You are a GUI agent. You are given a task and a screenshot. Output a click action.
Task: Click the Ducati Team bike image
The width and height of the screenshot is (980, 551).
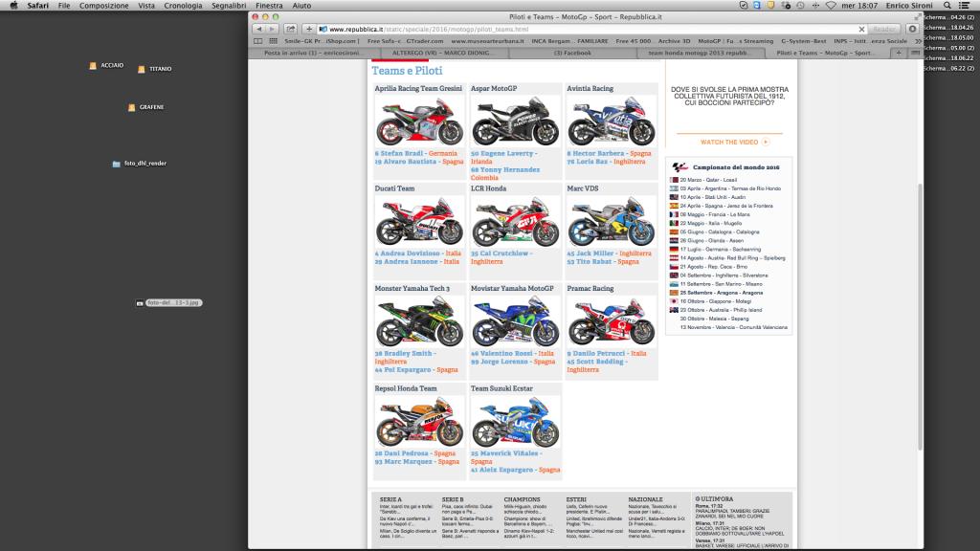(x=419, y=221)
